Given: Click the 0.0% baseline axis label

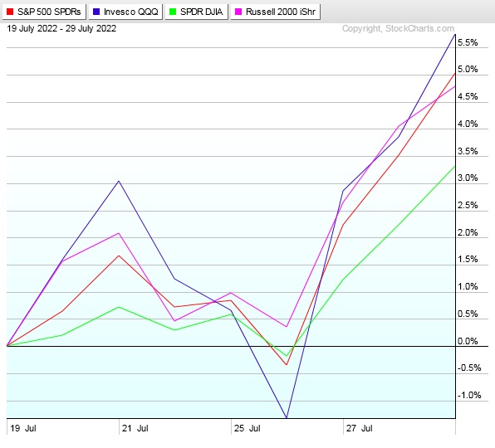Looking at the screenshot, I should 468,341.
